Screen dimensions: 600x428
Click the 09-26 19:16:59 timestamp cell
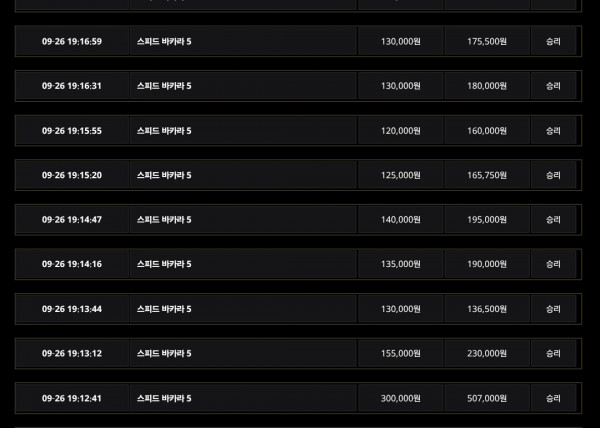[x=72, y=41]
